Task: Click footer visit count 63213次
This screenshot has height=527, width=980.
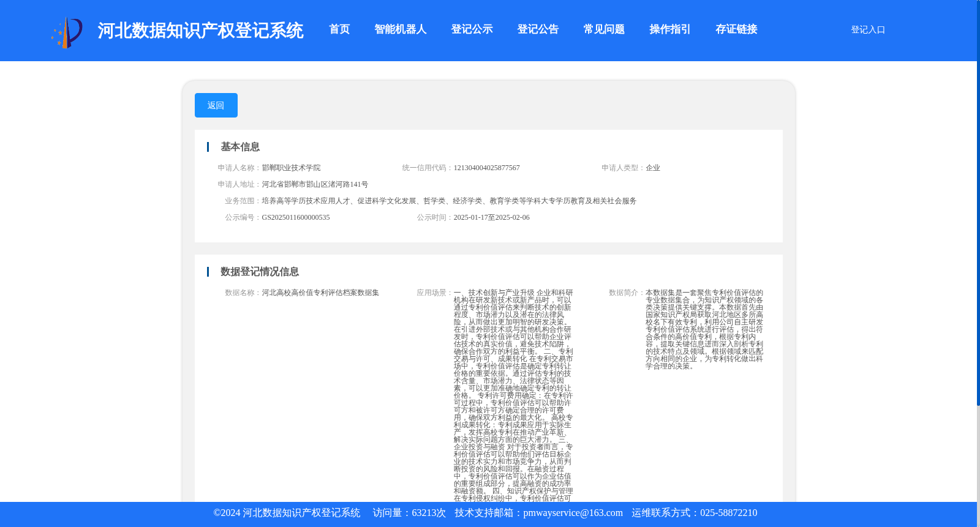Action: [x=429, y=513]
